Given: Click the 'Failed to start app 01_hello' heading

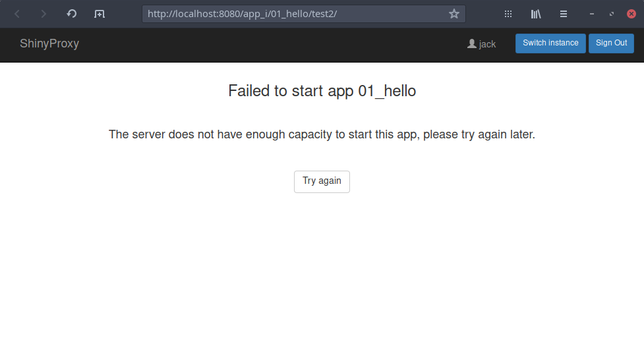Looking at the screenshot, I should tap(322, 91).
